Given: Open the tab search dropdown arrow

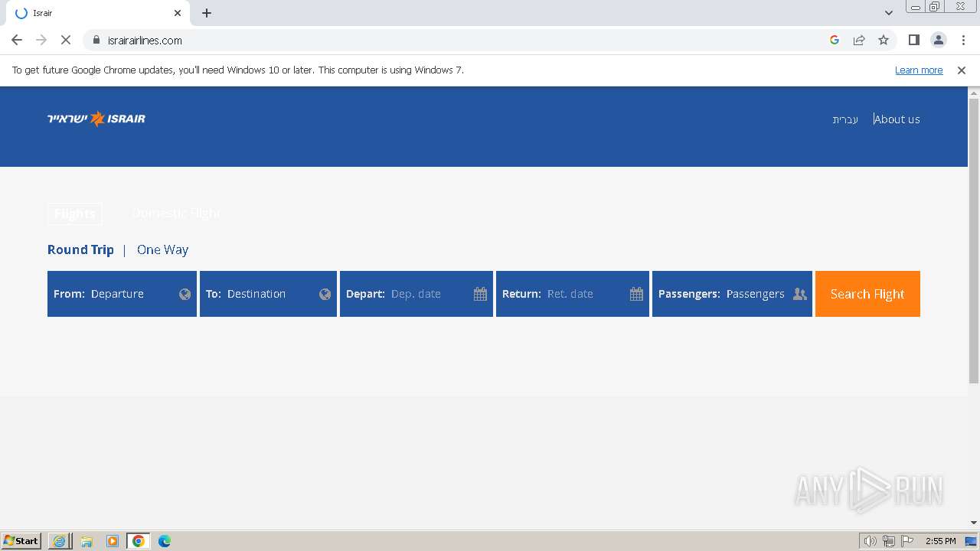Looking at the screenshot, I should pyautogui.click(x=889, y=13).
